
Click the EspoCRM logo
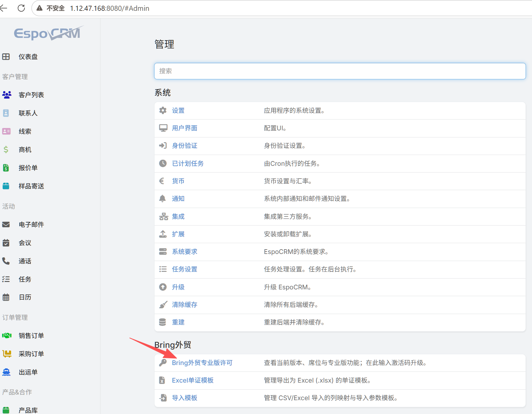(49, 33)
